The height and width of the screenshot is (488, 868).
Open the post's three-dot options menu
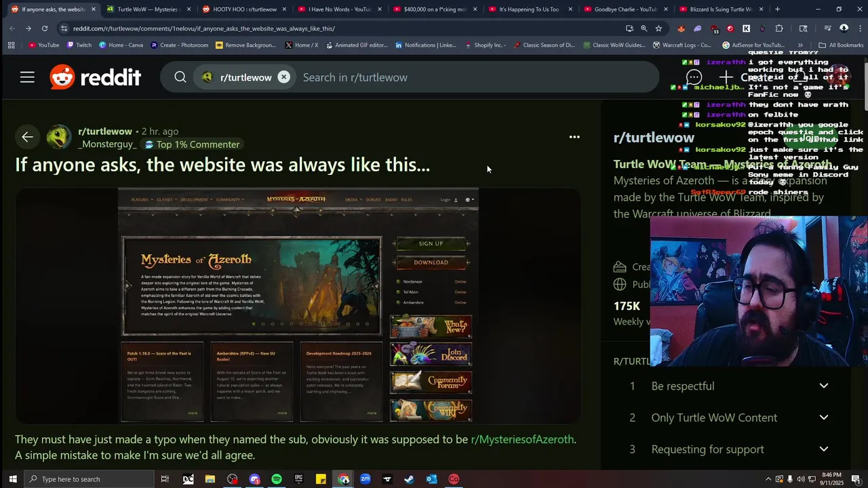pos(574,137)
